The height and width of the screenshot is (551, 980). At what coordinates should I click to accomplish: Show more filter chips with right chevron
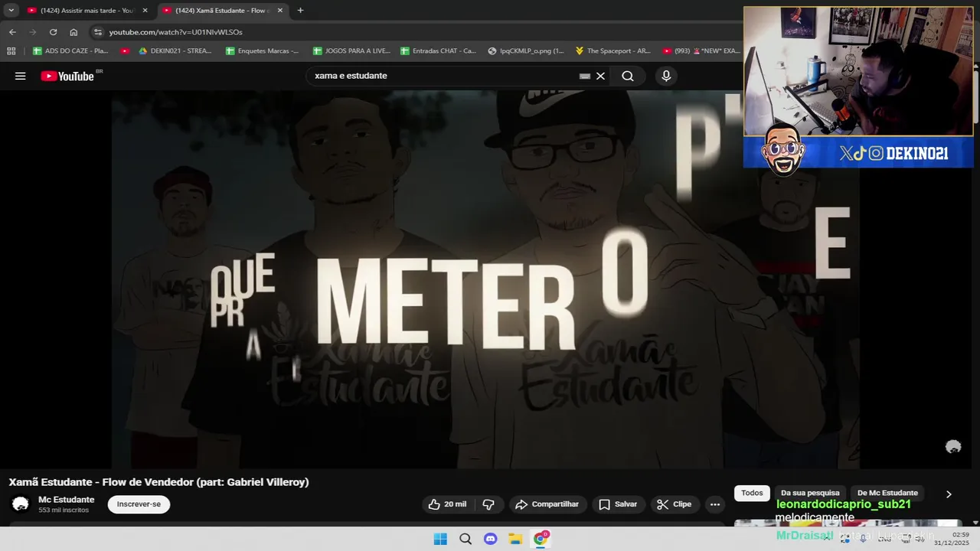[x=949, y=494]
